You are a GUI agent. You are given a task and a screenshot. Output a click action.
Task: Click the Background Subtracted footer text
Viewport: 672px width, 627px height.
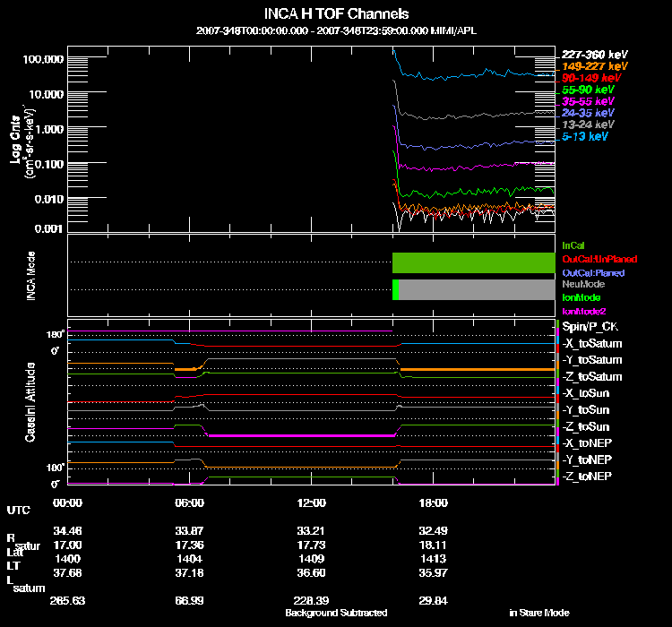point(336,614)
